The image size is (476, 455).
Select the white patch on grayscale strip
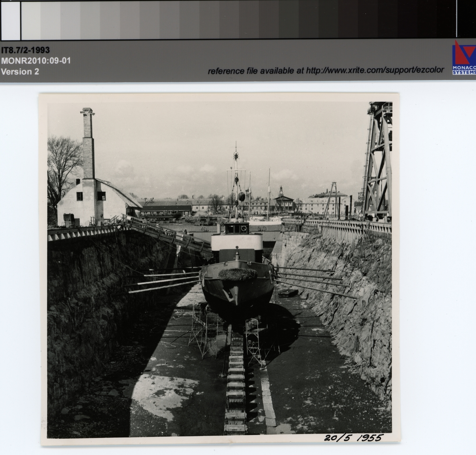tap(11, 19)
